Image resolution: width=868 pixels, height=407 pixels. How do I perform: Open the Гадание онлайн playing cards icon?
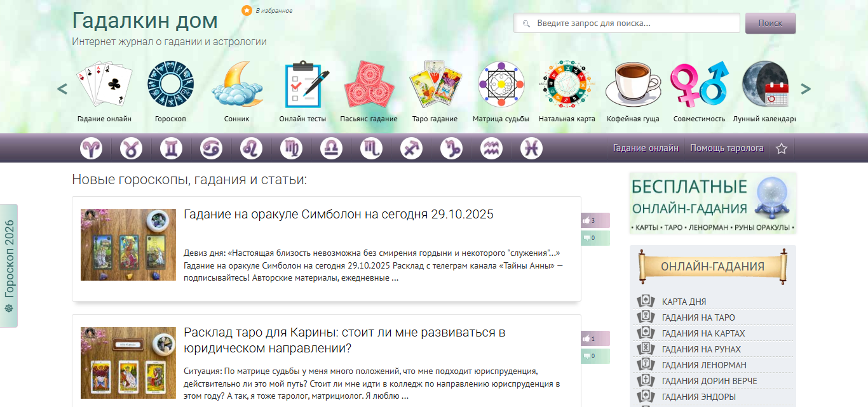(x=105, y=84)
